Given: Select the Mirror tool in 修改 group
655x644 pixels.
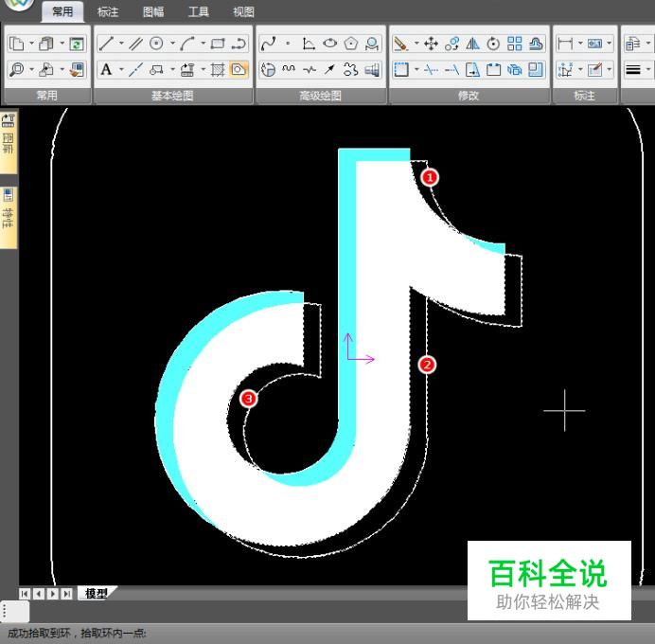Looking at the screenshot, I should click(x=472, y=44).
